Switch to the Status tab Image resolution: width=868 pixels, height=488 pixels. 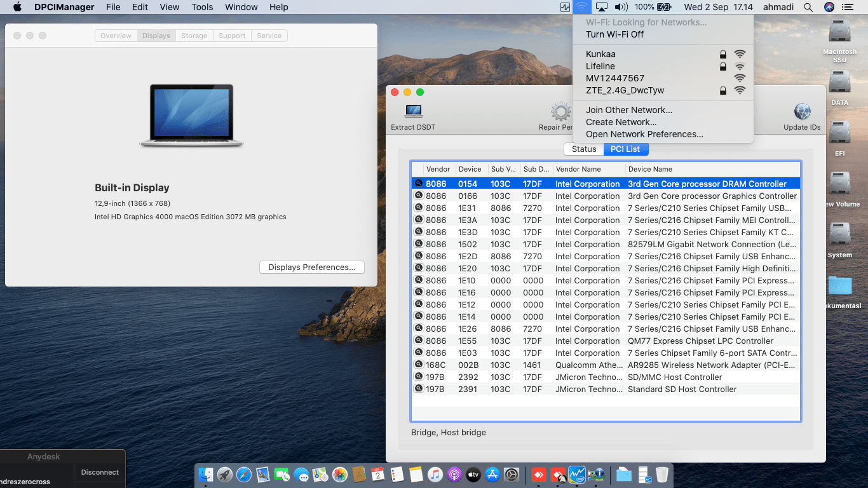pos(584,149)
